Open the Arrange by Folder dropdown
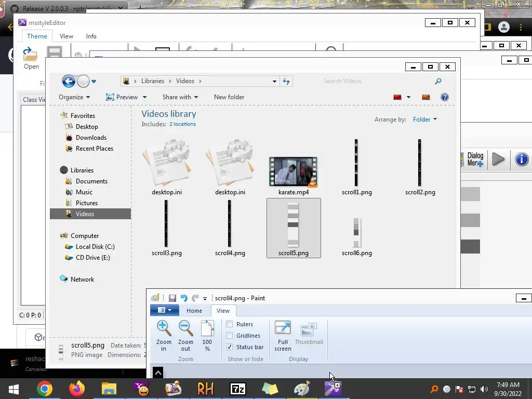532x399 pixels. tap(425, 119)
